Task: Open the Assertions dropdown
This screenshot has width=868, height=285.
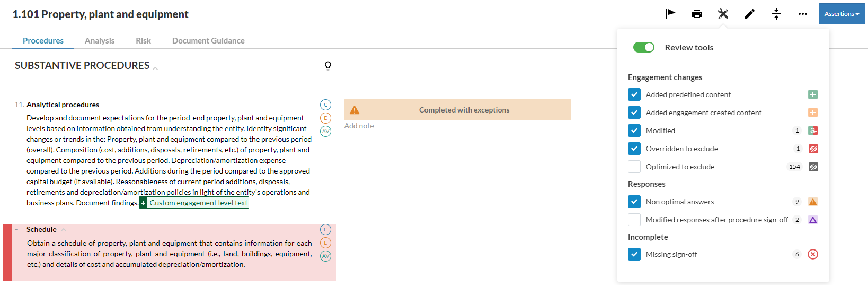Action: click(x=842, y=14)
